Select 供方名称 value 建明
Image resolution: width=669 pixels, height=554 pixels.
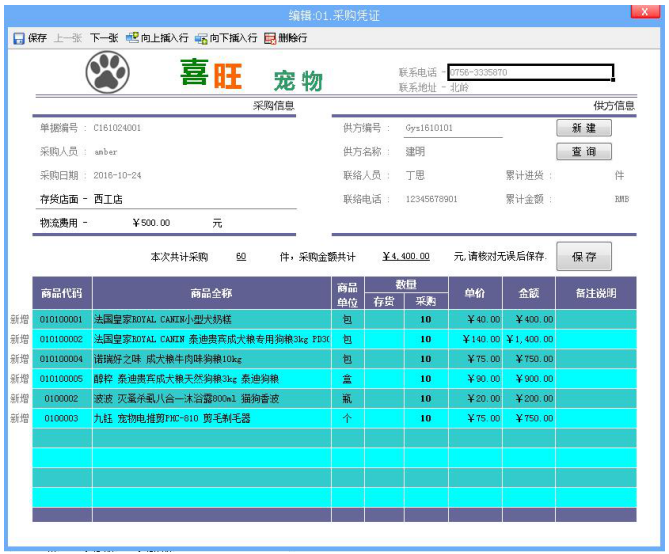point(415,152)
